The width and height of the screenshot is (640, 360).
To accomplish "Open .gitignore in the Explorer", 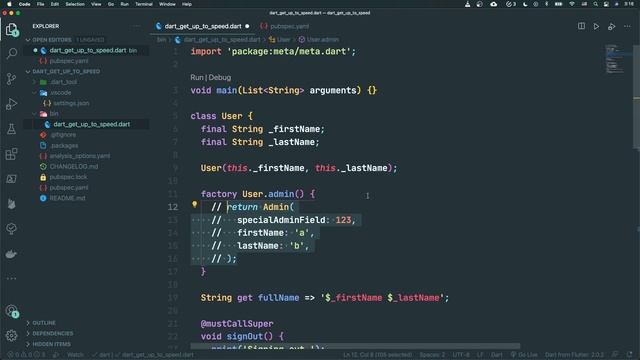I will tap(63, 135).
